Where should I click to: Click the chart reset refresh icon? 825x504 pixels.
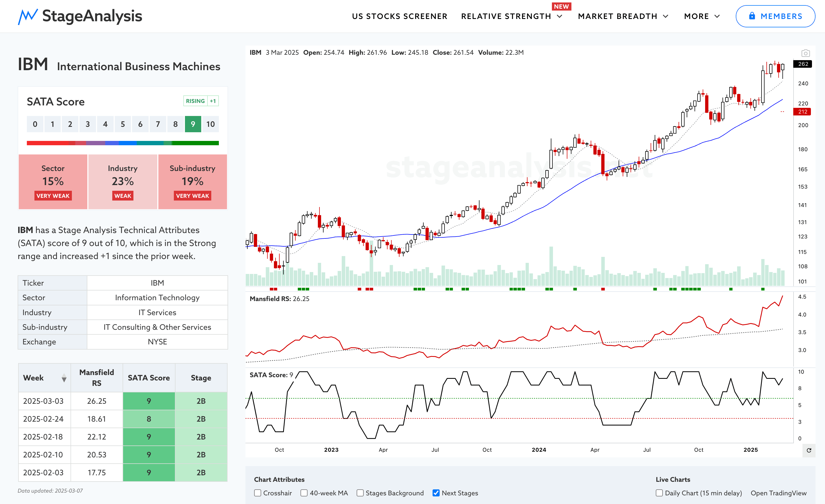(x=809, y=450)
